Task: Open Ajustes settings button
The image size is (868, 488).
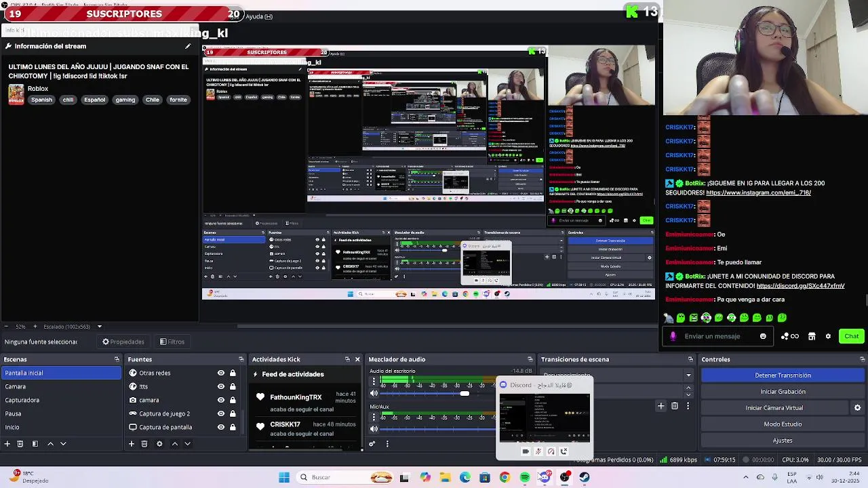Action: tap(783, 441)
